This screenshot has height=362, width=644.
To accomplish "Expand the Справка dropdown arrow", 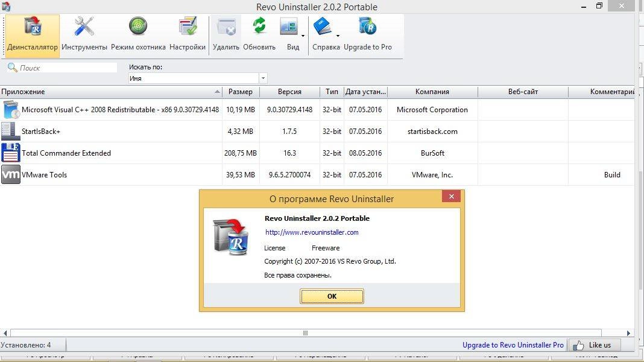I will (338, 36).
